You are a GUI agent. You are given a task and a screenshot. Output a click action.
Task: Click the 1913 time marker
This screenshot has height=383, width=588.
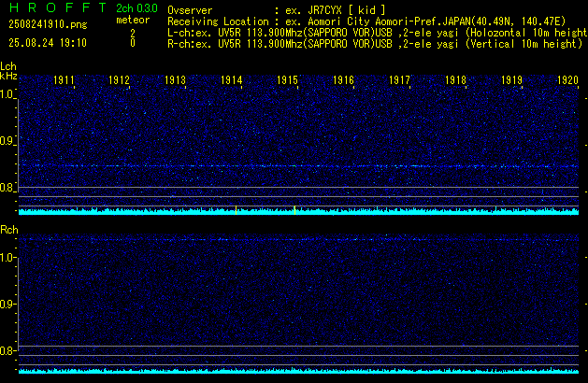pos(175,80)
